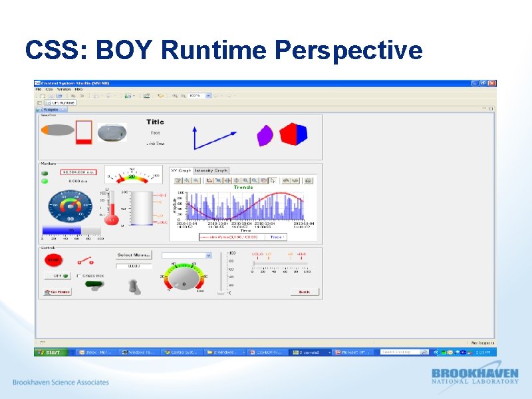Click the Trace legend entry in graph
532x399 pixels.
pyautogui.click(x=276, y=237)
